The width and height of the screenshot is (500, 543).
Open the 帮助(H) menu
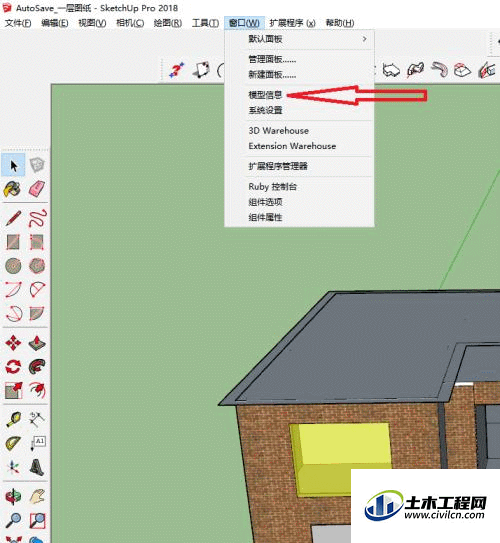coord(340,23)
